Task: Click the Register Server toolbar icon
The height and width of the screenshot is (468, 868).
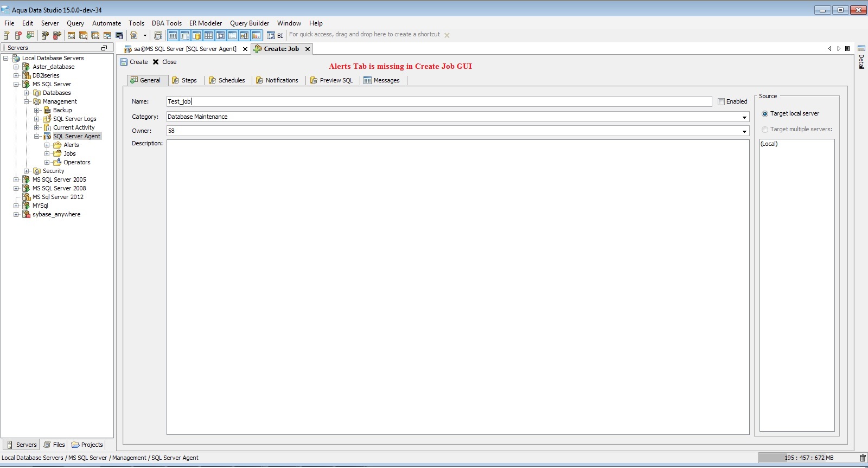Action: click(x=7, y=35)
